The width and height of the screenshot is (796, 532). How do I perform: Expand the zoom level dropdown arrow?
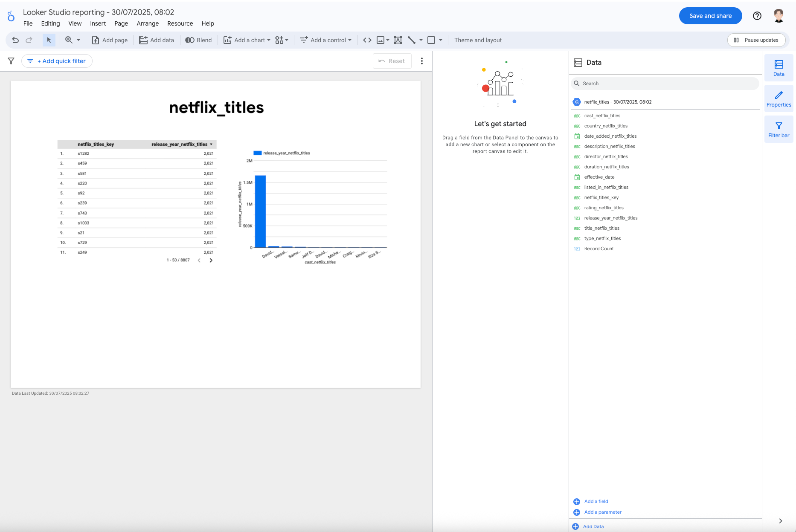click(x=78, y=40)
